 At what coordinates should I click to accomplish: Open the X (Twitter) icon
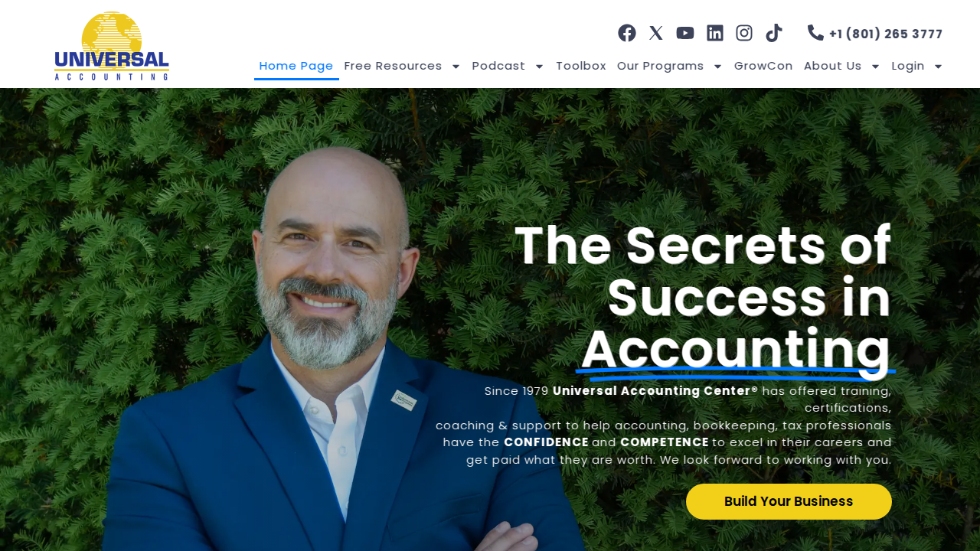pyautogui.click(x=656, y=33)
